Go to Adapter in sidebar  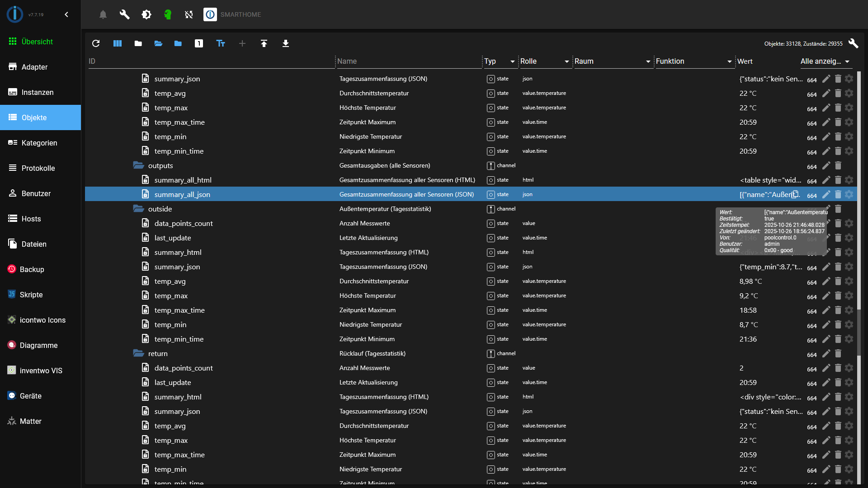34,67
